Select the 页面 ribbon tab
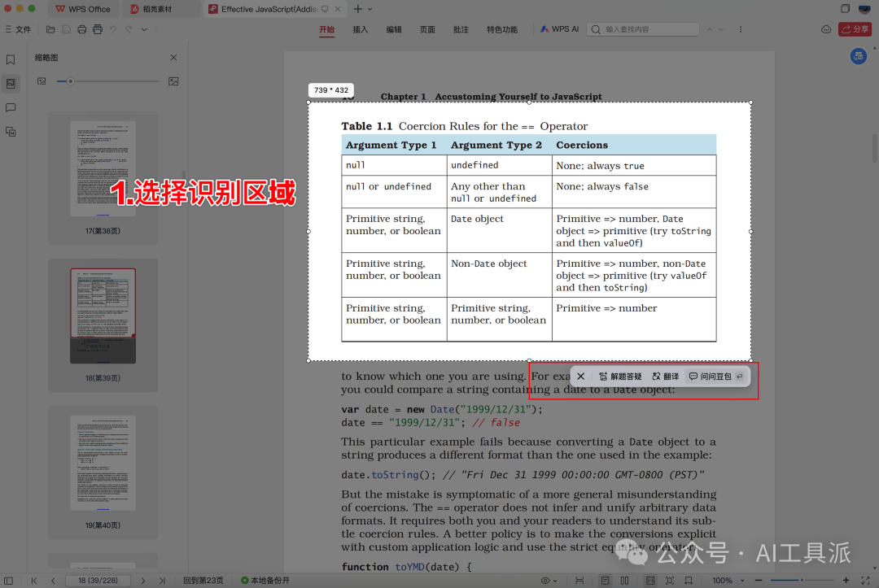The width and height of the screenshot is (879, 588). pyautogui.click(x=428, y=29)
